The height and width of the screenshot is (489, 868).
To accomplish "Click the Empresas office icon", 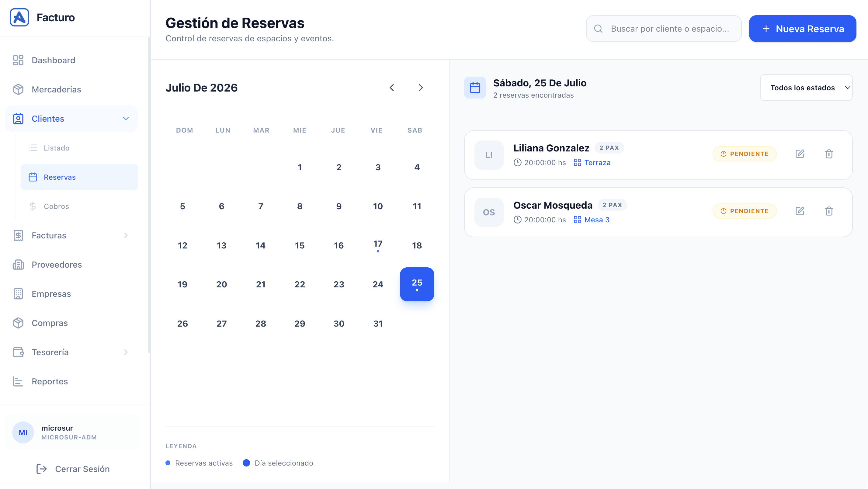I will point(18,294).
